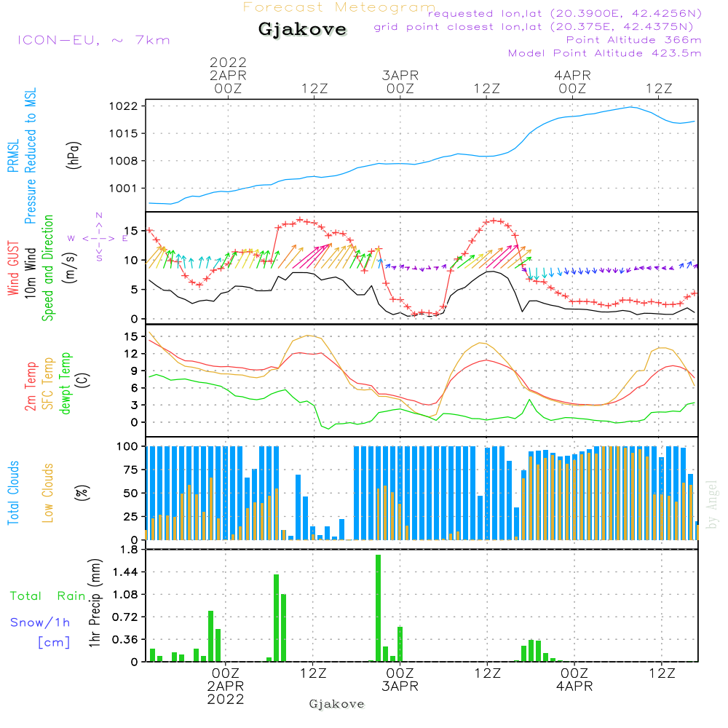Click the 'S' on the wind compass

pyautogui.click(x=99, y=258)
